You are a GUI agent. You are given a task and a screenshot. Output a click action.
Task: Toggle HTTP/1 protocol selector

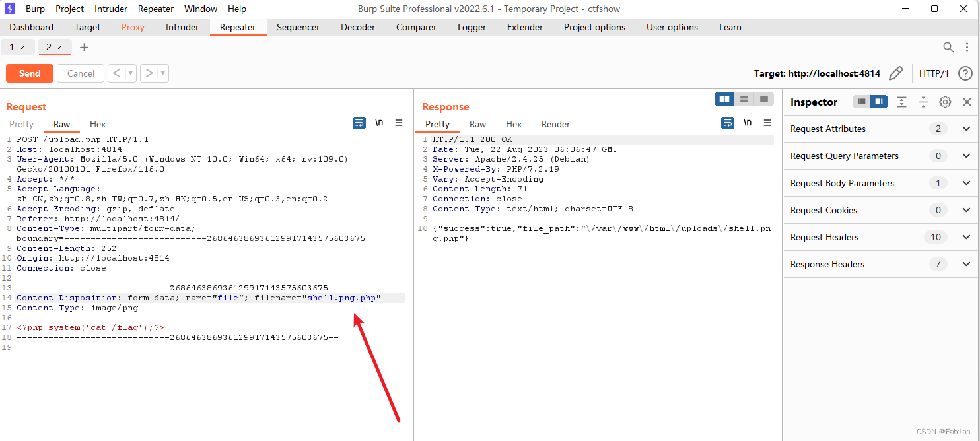click(934, 73)
